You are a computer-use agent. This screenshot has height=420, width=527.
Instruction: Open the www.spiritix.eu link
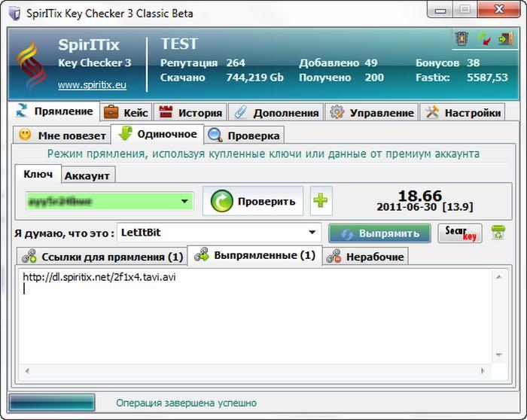pos(92,84)
